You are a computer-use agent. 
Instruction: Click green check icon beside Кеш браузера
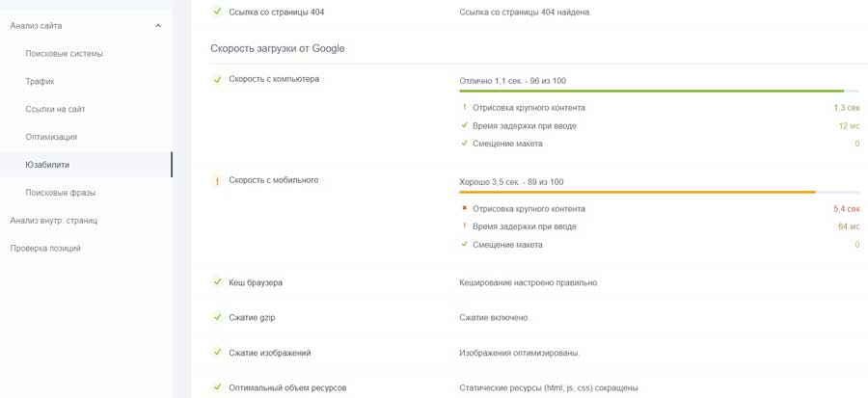[217, 282]
